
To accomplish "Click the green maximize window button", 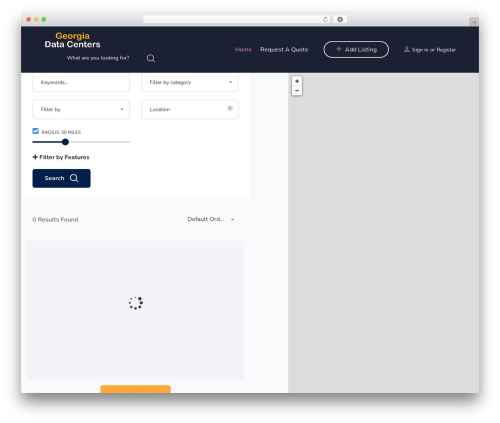I will pos(44,19).
